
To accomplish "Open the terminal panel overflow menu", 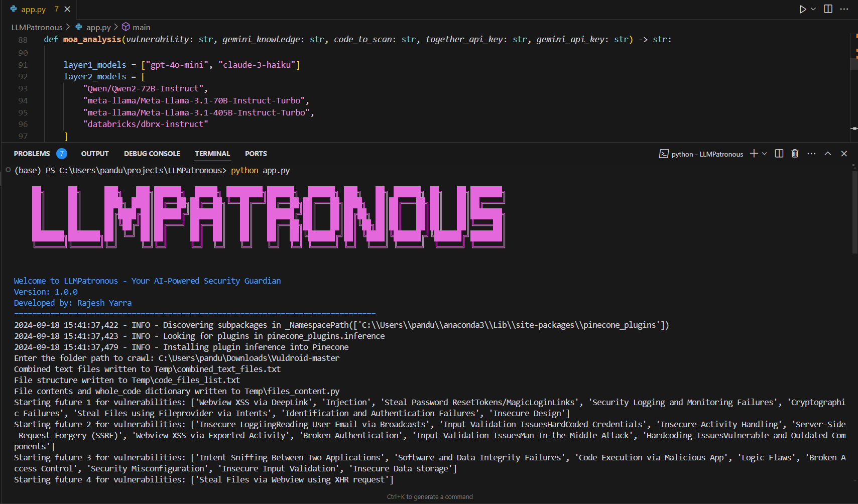I will click(811, 154).
